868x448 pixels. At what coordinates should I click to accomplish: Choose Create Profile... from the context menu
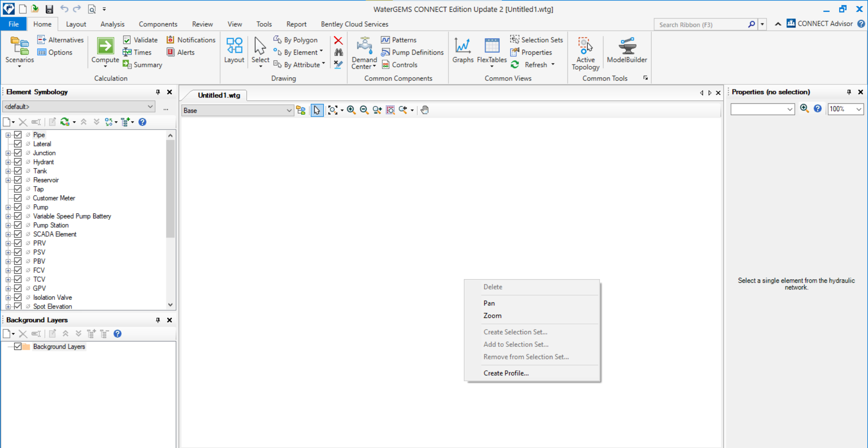tap(506, 373)
